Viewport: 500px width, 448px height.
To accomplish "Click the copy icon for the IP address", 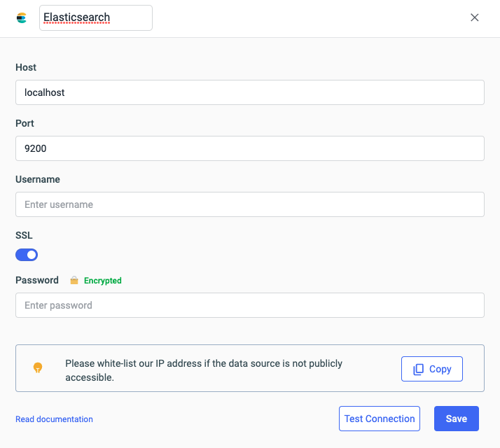I will tap(419, 369).
